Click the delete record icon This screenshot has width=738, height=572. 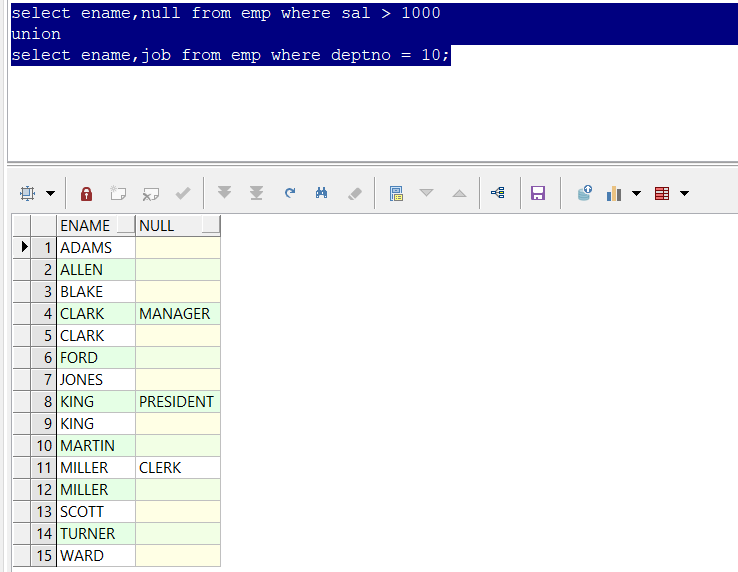coord(151,193)
